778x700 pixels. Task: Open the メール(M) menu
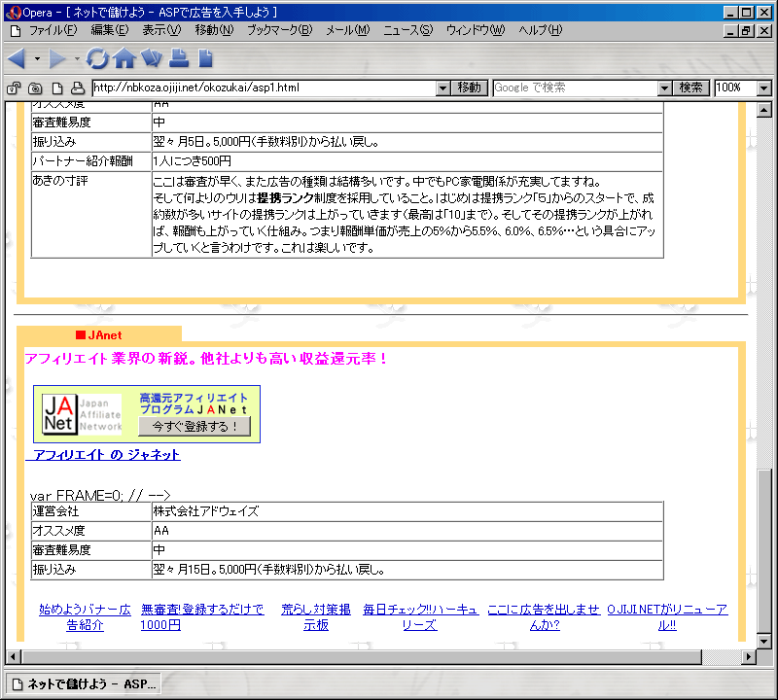pyautogui.click(x=348, y=30)
